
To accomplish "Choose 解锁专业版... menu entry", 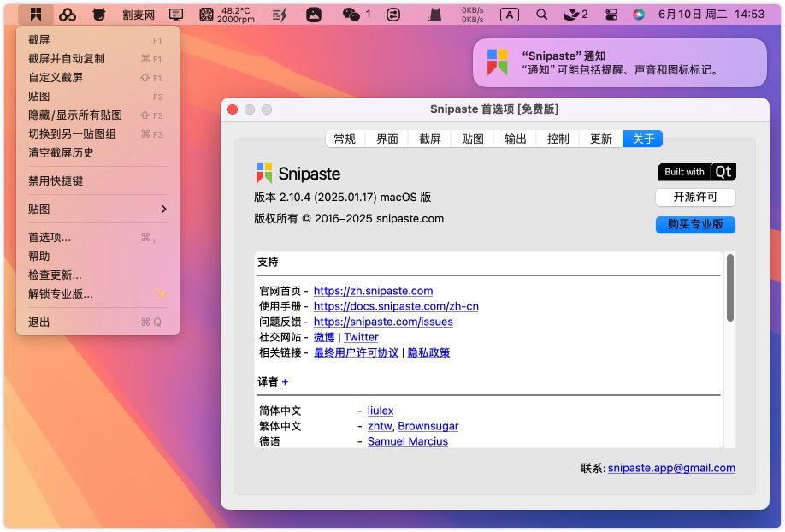I will click(97, 294).
